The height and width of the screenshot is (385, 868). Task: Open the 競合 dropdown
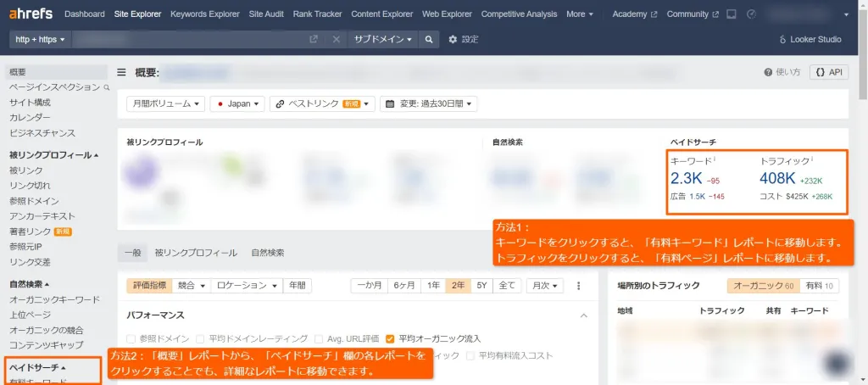[192, 286]
